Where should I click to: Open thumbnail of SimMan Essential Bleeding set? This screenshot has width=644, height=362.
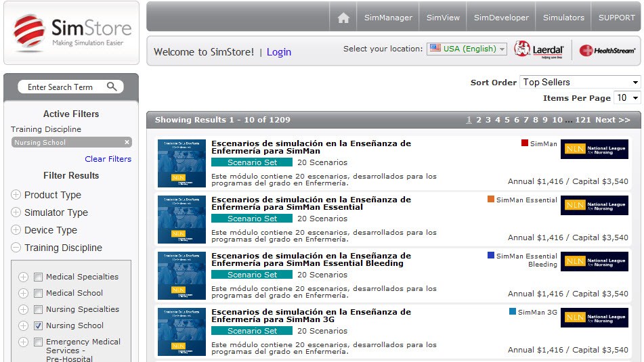point(181,276)
